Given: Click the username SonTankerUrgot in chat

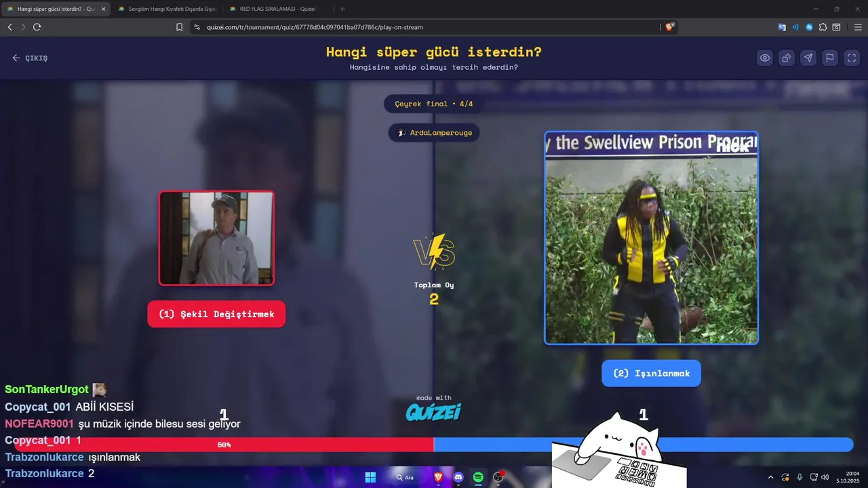Looking at the screenshot, I should click(47, 390).
